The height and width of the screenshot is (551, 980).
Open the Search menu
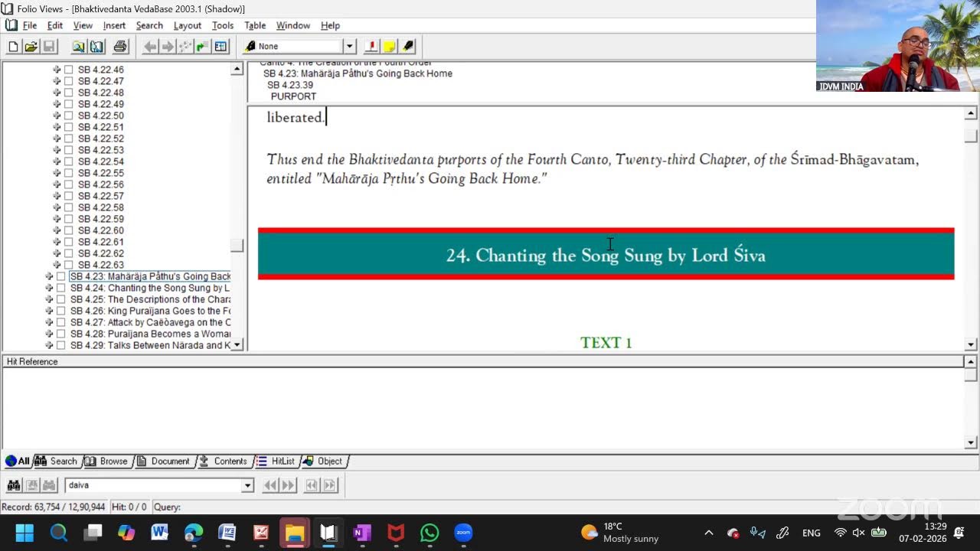(x=149, y=25)
